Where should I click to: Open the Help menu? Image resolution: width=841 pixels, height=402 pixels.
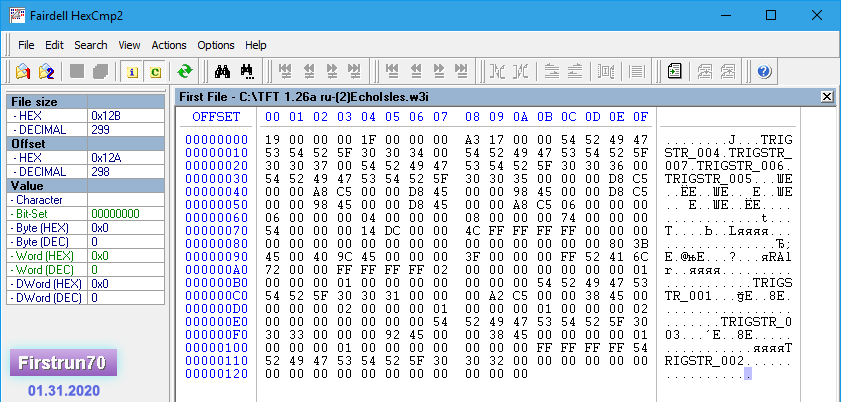tap(256, 45)
